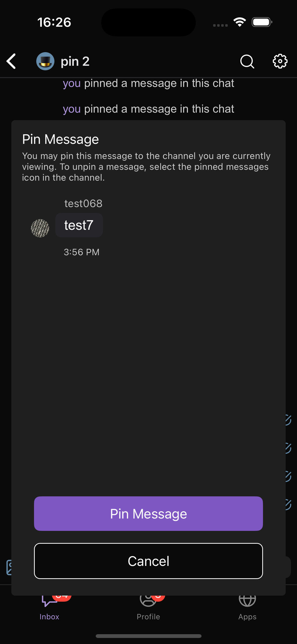The width and height of the screenshot is (297, 644).
Task: Open channel settings gear icon
Action: coord(280,61)
